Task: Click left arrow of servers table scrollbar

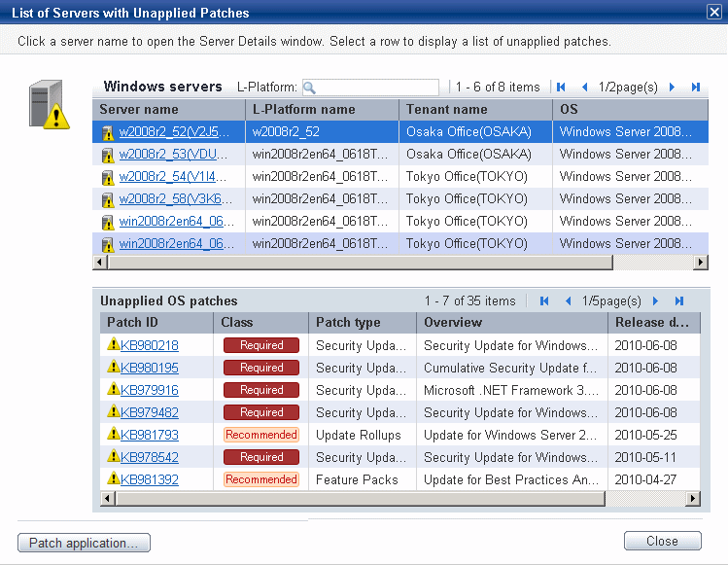Action: pyautogui.click(x=99, y=263)
